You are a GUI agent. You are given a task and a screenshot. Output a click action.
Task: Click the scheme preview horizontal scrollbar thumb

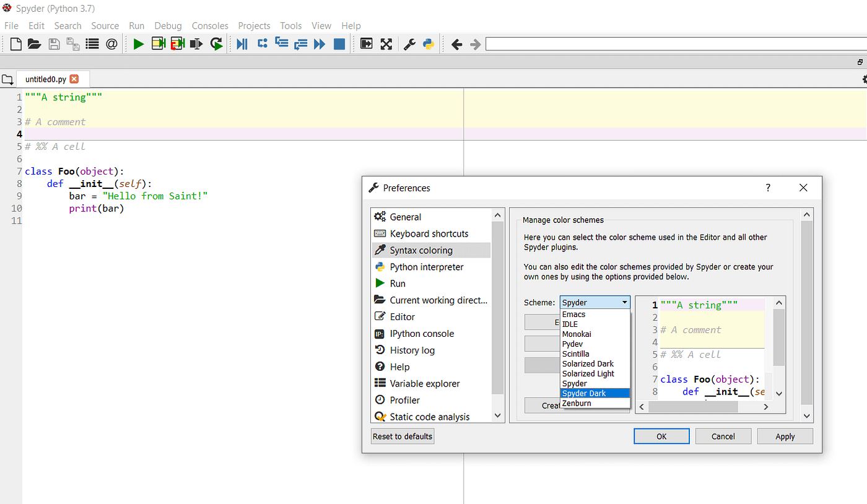tap(693, 407)
